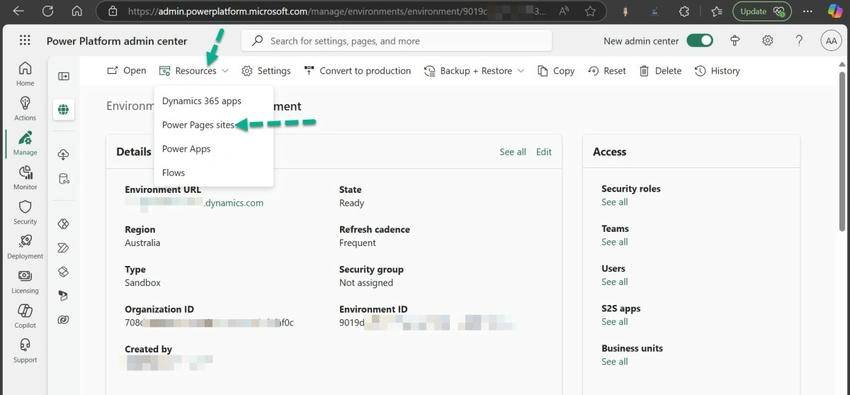850x395 pixels.
Task: See all Teams
Action: pos(615,242)
